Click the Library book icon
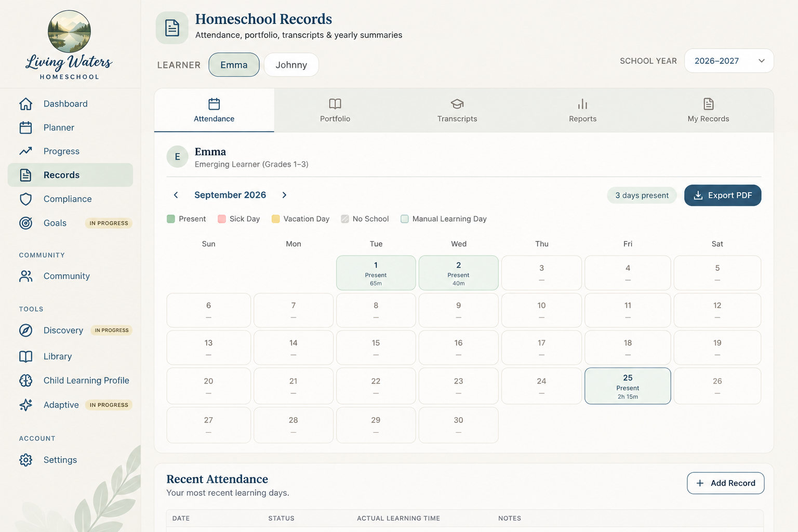 (25, 356)
